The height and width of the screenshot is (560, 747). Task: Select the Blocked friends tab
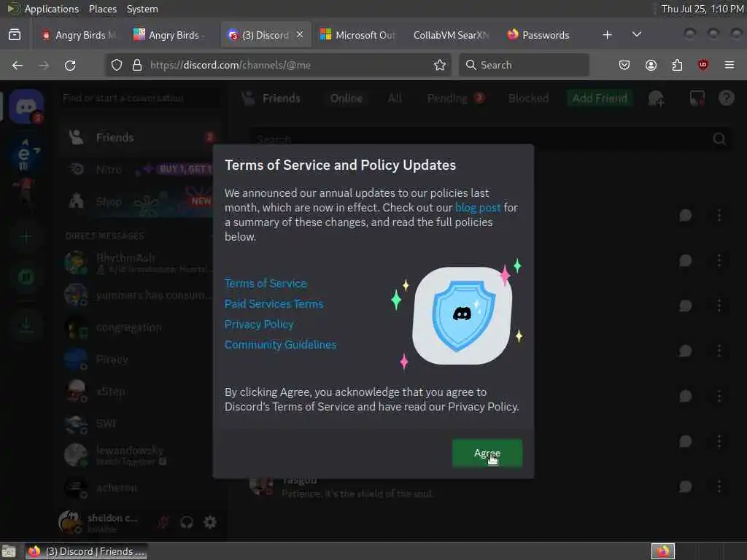point(528,98)
